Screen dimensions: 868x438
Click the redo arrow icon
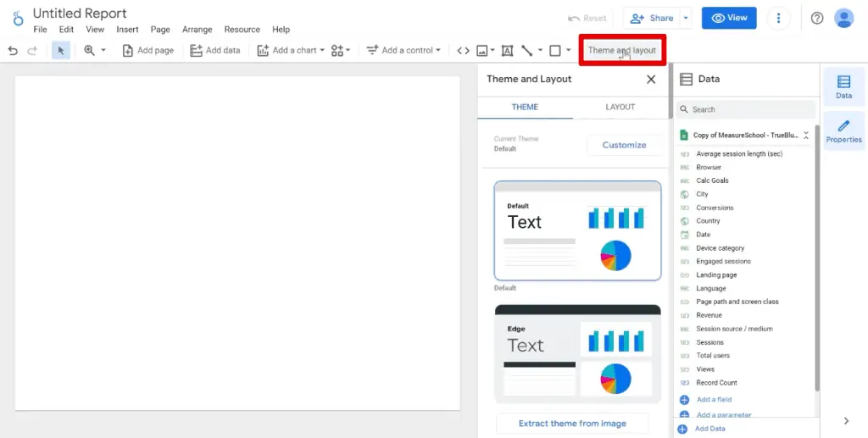pos(32,50)
